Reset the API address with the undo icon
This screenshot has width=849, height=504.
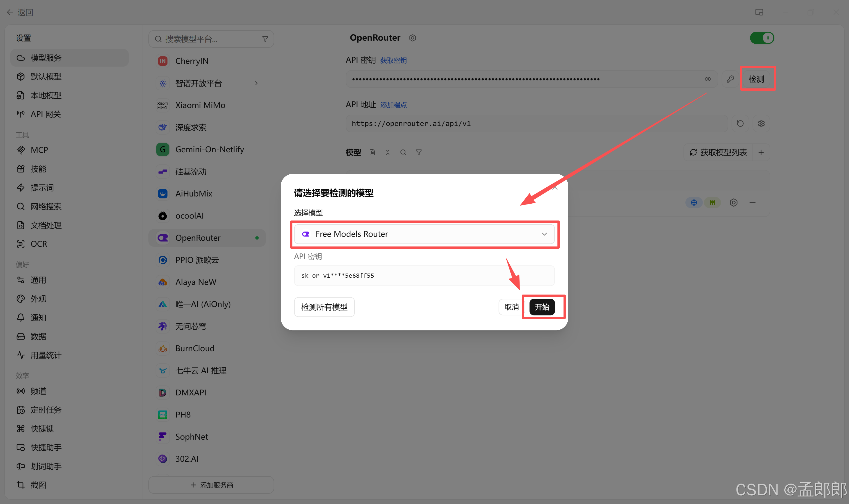pyautogui.click(x=740, y=124)
